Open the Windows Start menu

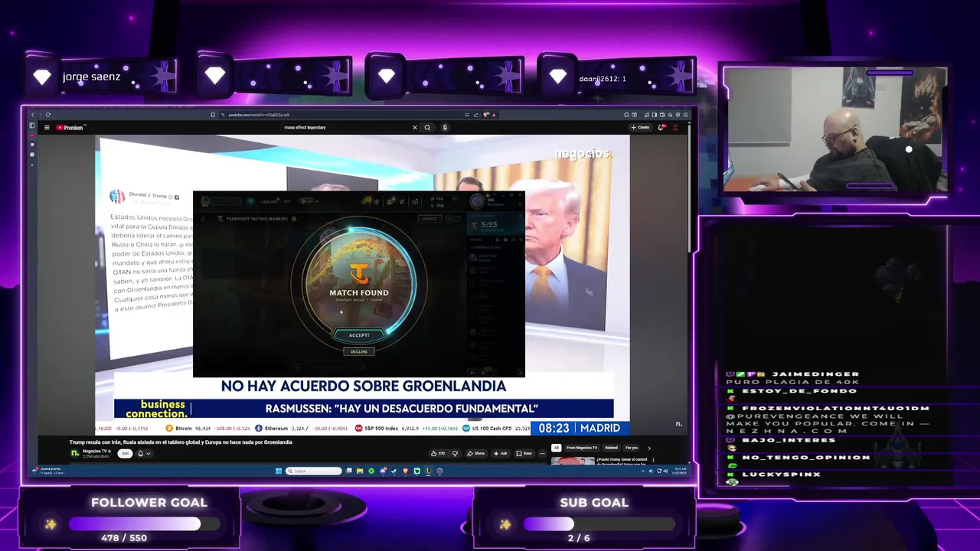(279, 471)
